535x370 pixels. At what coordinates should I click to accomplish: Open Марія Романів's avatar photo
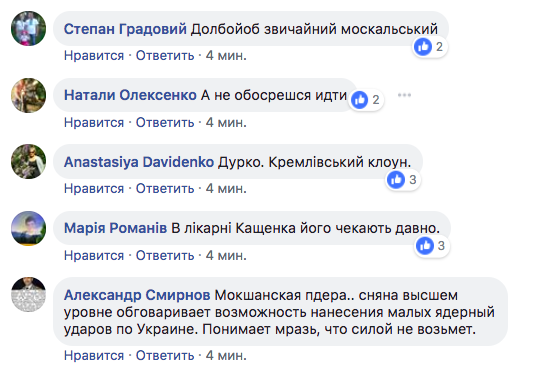[x=28, y=228]
